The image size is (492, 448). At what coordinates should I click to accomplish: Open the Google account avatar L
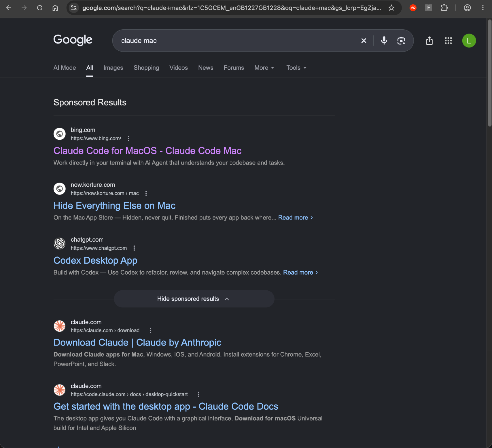469,41
